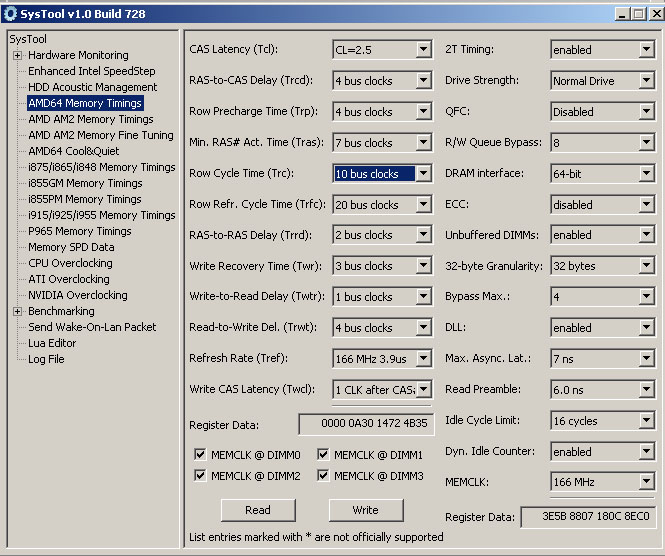Expand the Benchmarking tree node
The height and width of the screenshot is (556, 665).
pos(17,312)
